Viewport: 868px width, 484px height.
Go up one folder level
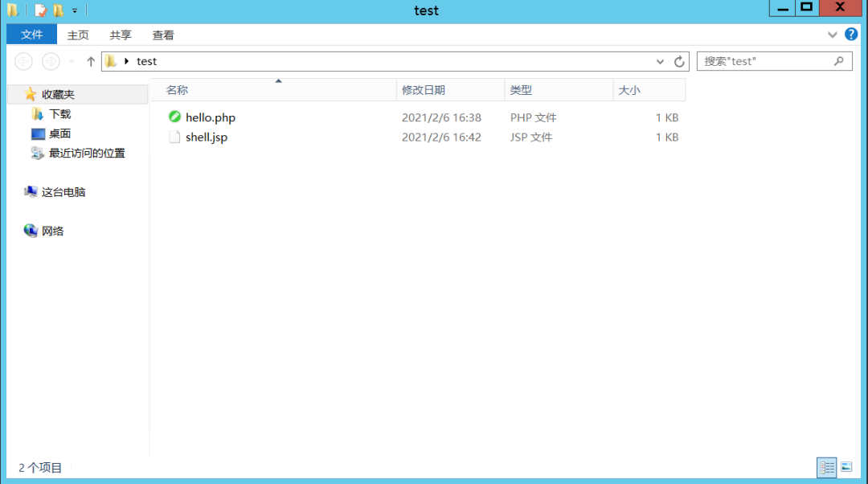[x=91, y=61]
